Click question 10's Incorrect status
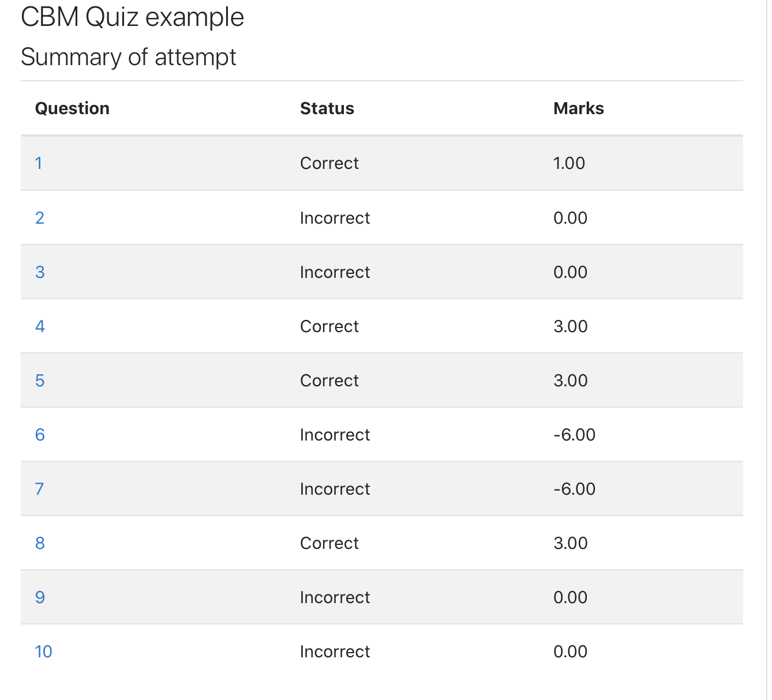Screen dimensions: 772x700 click(335, 652)
